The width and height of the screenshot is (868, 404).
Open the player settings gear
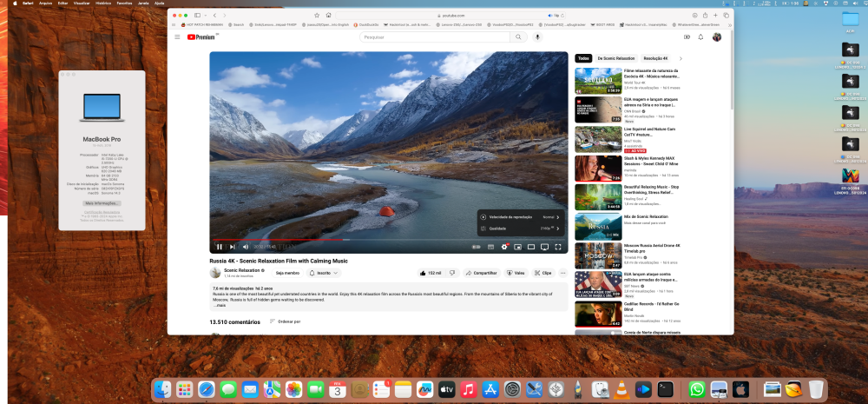tap(504, 247)
